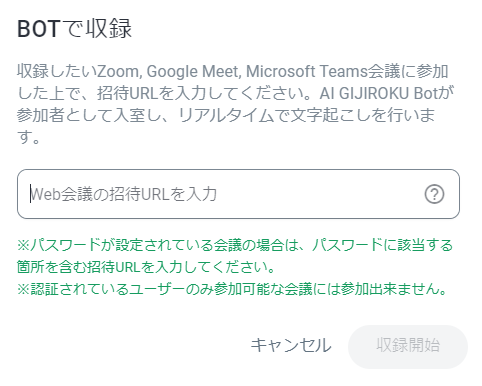Focus the Web会議の招待URLを入力 field
Viewport: 482px width, 386px height.
point(238,194)
